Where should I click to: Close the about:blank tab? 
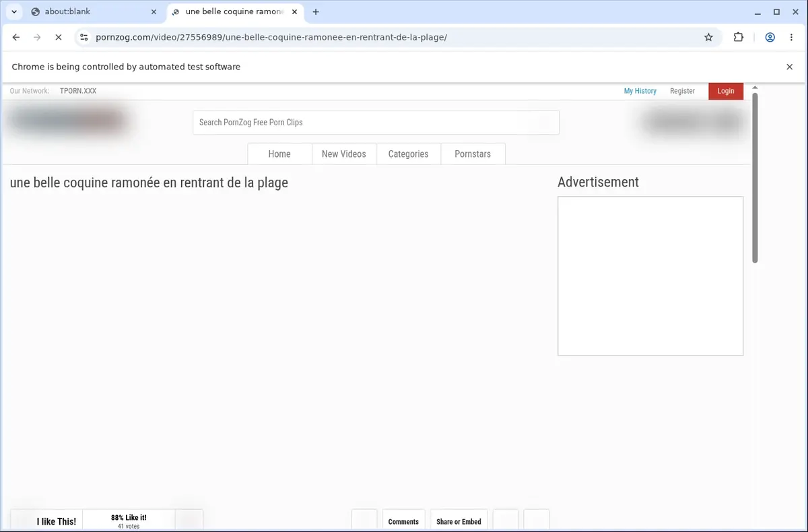pyautogui.click(x=154, y=11)
